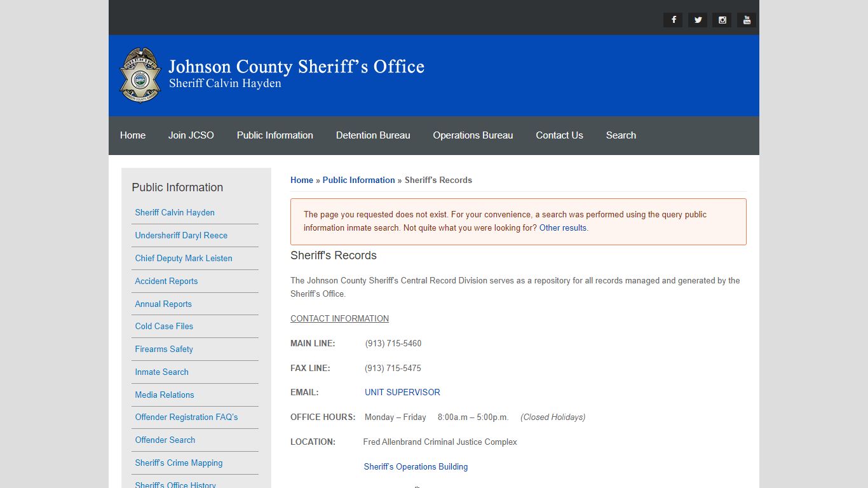Select fax number (913) 715-5475
This screenshot has width=868, height=488.
click(x=393, y=368)
